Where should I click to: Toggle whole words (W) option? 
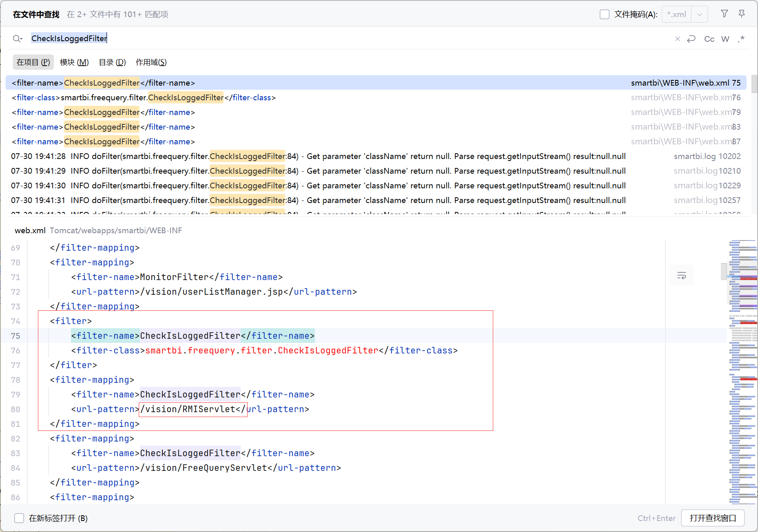(725, 39)
